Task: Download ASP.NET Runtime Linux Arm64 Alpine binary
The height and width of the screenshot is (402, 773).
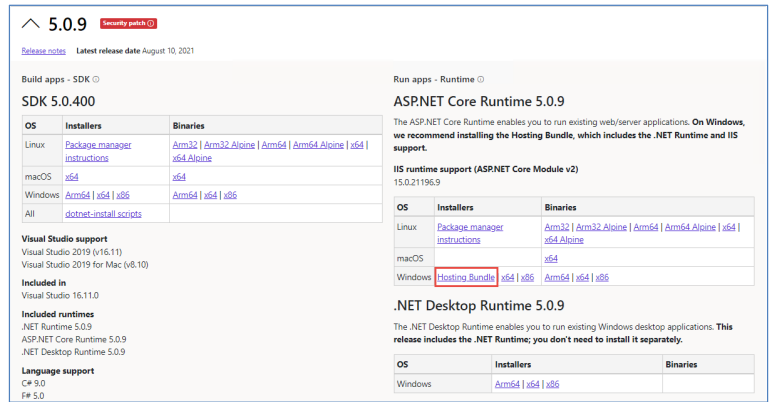Action: click(x=690, y=227)
